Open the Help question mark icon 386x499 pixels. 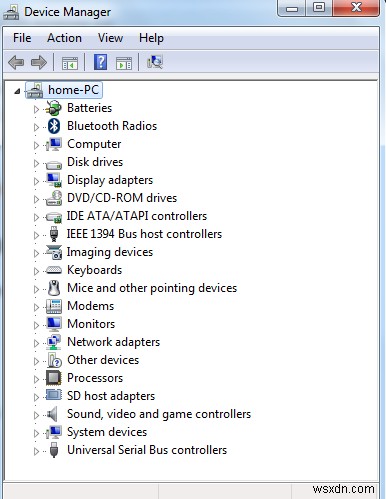tap(100, 62)
